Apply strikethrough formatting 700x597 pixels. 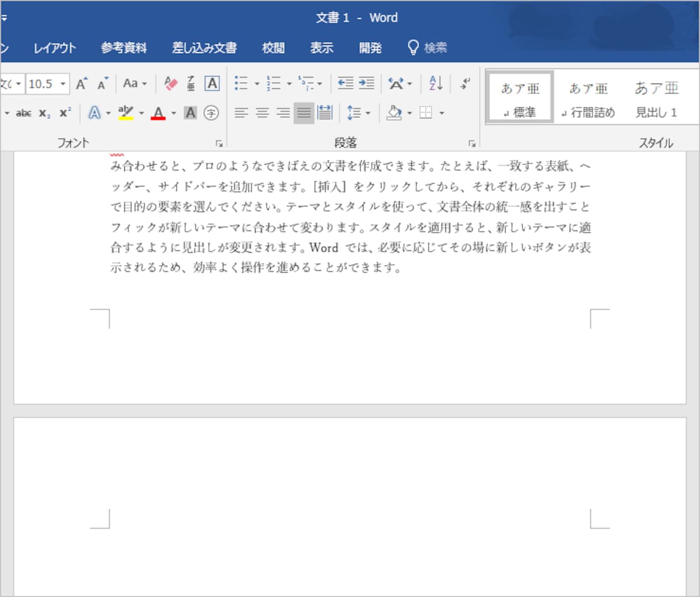click(23, 113)
